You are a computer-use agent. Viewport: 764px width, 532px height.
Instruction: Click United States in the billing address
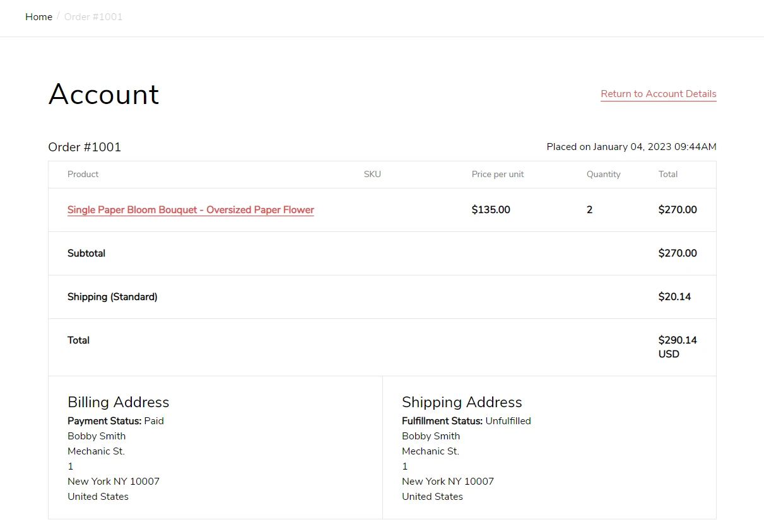(x=98, y=497)
